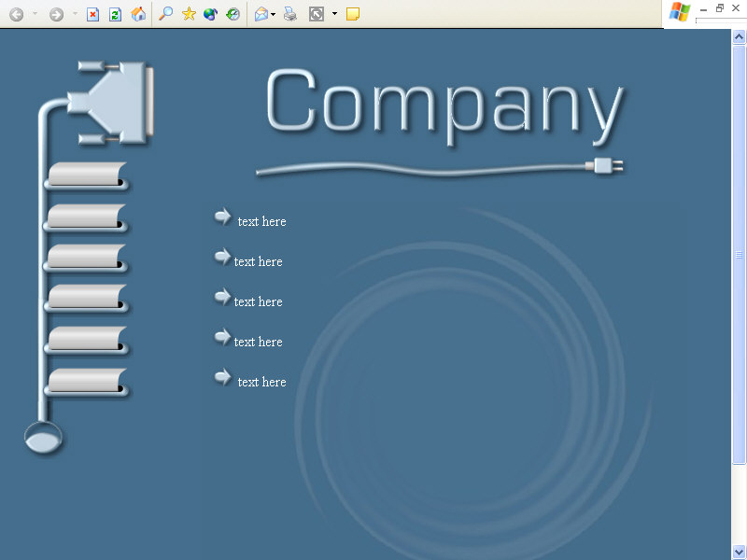The height and width of the screenshot is (560, 747).
Task: Print the page with printer icon
Action: click(290, 14)
